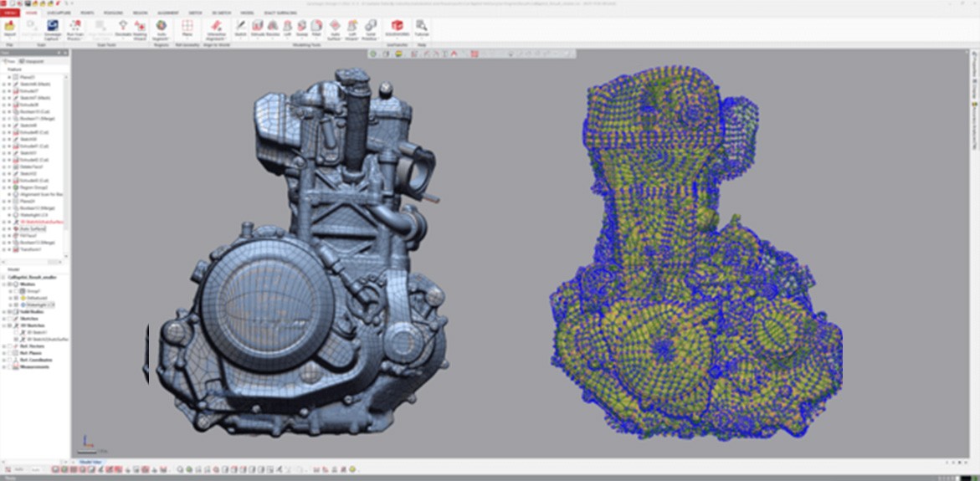The width and height of the screenshot is (980, 481).
Task: Open the Interactive Alignment tool
Action: tap(216, 27)
